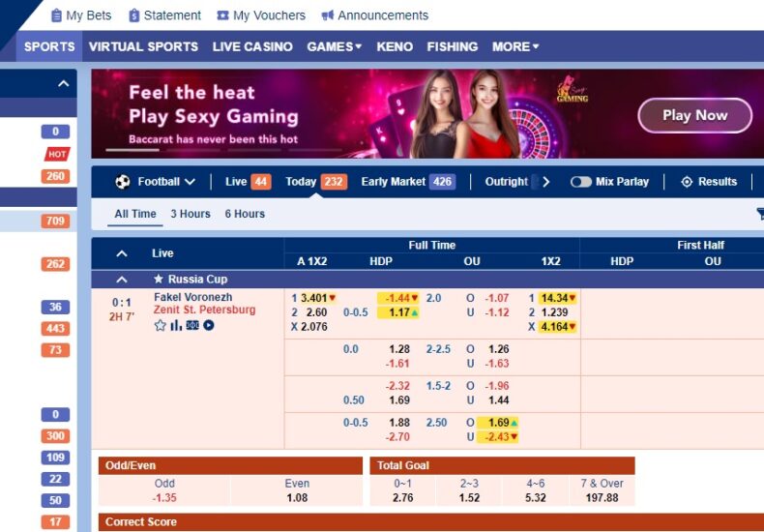Bet Odd at -1.35
Viewport: 764px width, 532px height.
[164, 498]
